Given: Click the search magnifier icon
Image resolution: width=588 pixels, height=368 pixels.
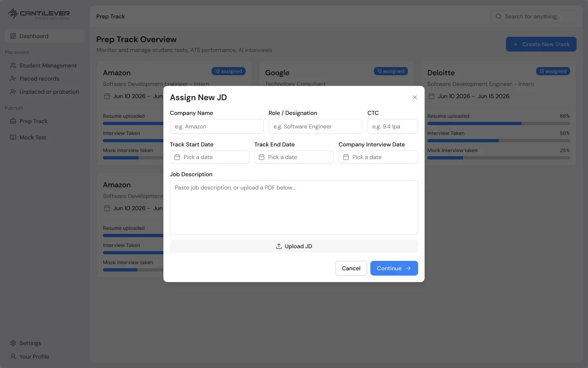Looking at the screenshot, I should pyautogui.click(x=499, y=16).
